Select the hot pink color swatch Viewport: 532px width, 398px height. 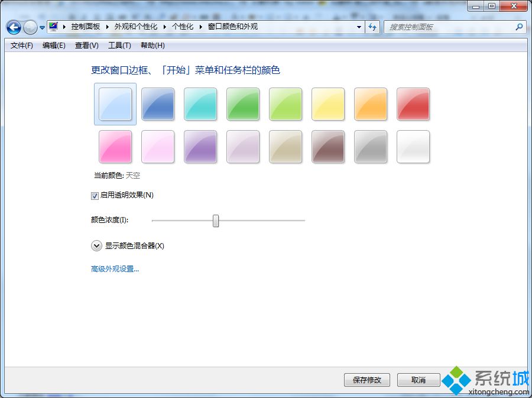tap(115, 147)
